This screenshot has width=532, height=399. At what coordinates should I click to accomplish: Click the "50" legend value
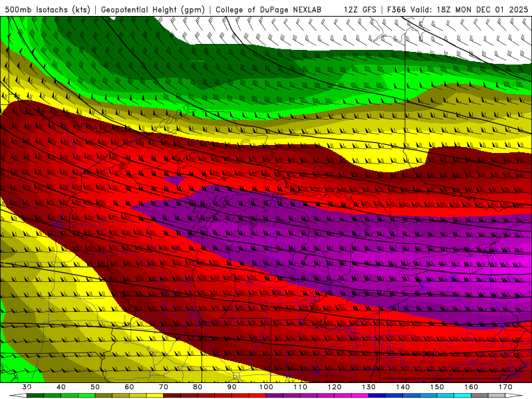tap(95, 387)
